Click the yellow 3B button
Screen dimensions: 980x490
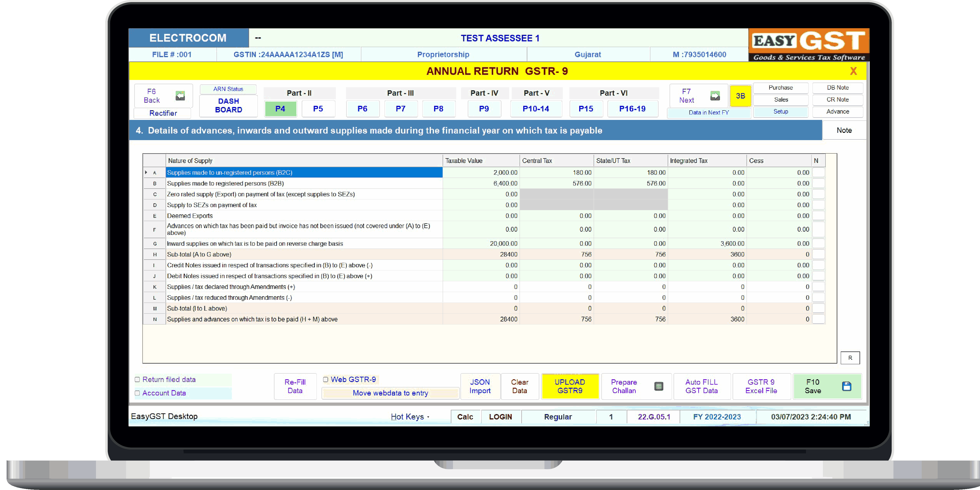click(x=740, y=96)
